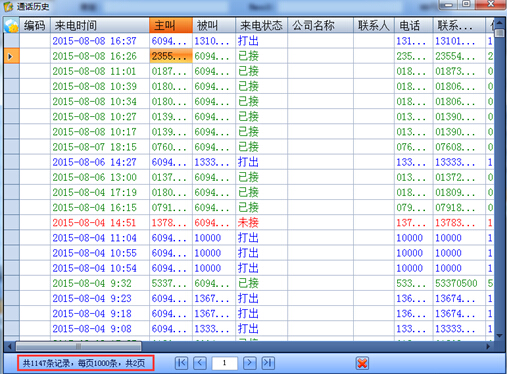Click phone cell 079... in 16:15 row

point(413,208)
